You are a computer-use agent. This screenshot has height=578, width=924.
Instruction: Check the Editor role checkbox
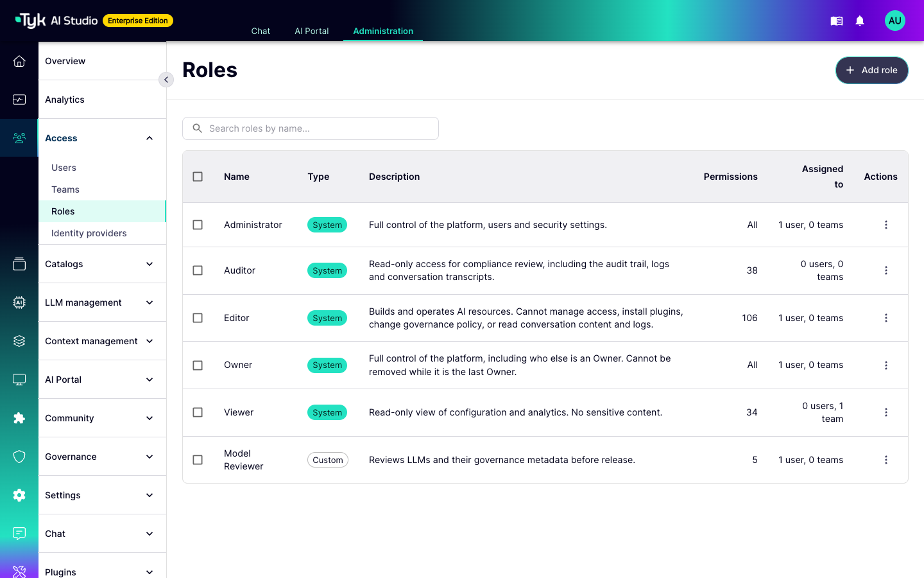pos(198,318)
